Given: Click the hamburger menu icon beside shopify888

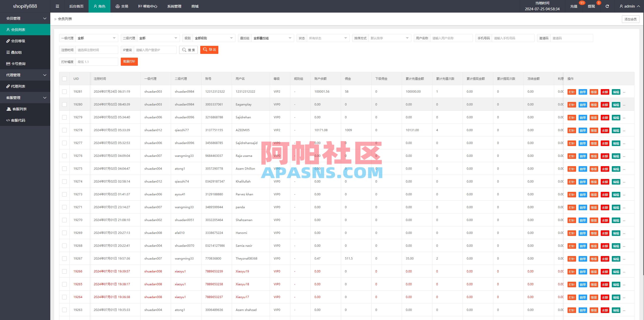Looking at the screenshot, I should point(57,6).
